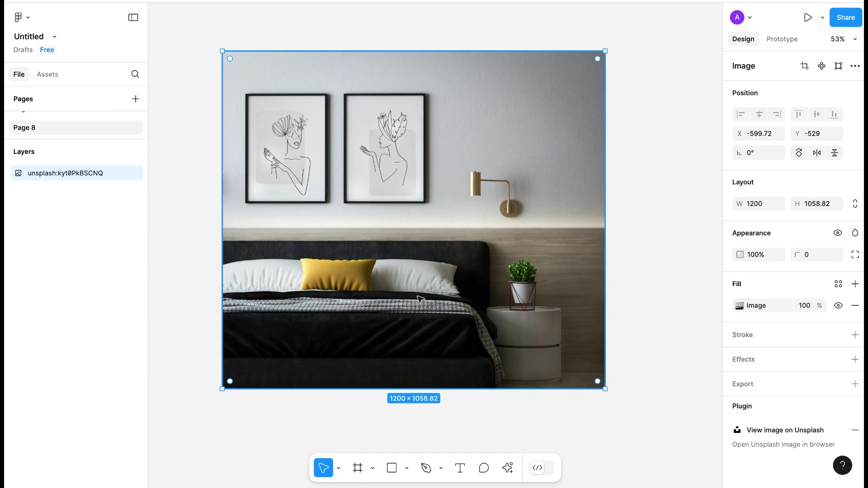Add a new page with plus icon

click(135, 99)
